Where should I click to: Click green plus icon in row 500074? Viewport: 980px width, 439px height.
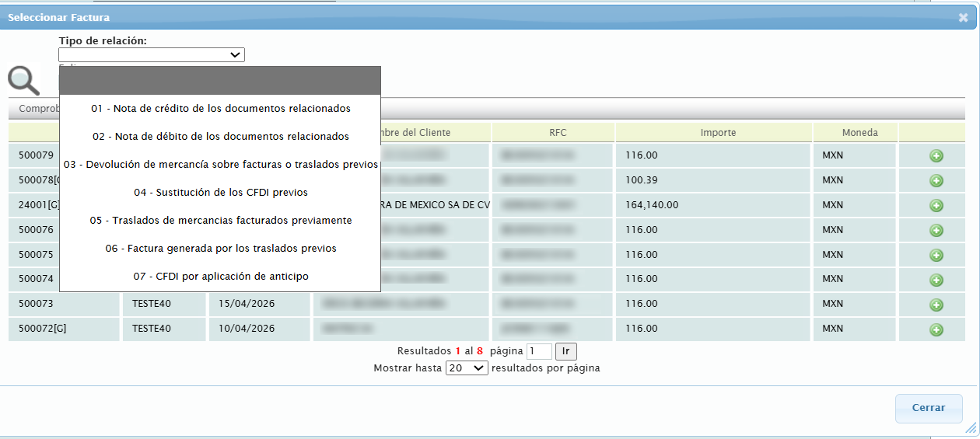point(936,280)
